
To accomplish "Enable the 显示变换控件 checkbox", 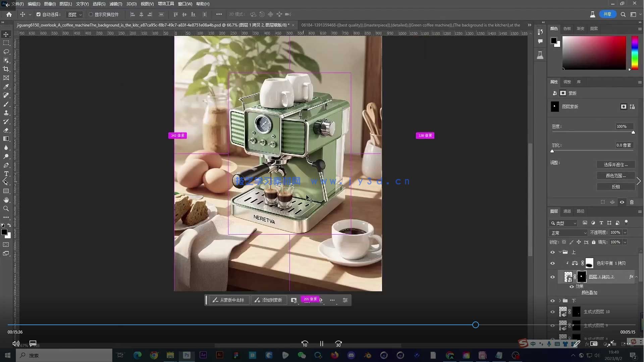I will (91, 14).
